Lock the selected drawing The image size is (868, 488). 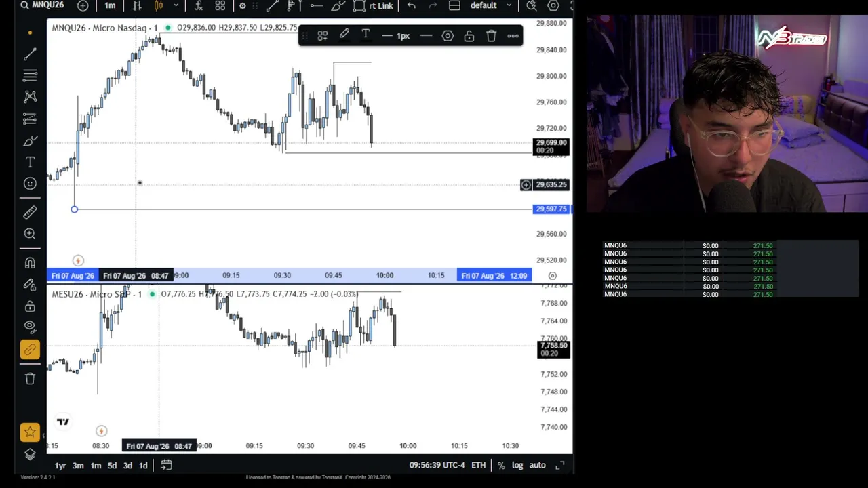[469, 35]
